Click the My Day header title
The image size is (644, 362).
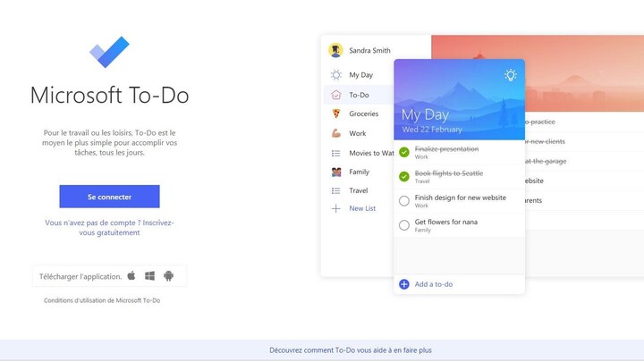425,114
